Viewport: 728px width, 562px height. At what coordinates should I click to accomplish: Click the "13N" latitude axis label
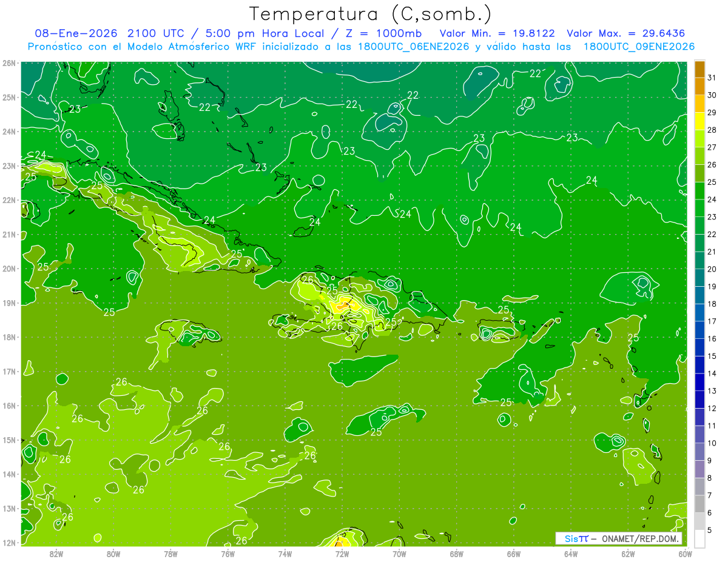(x=8, y=509)
